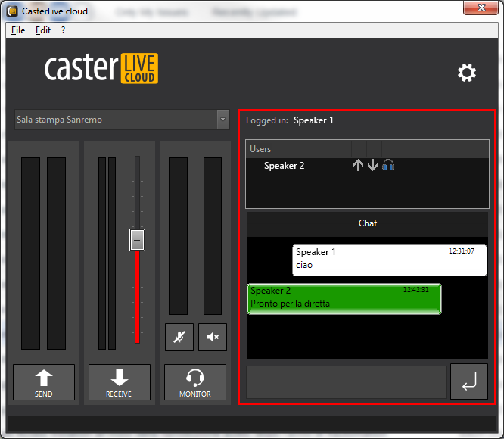Open the Edit menu
This screenshot has width=504, height=439.
(42, 30)
